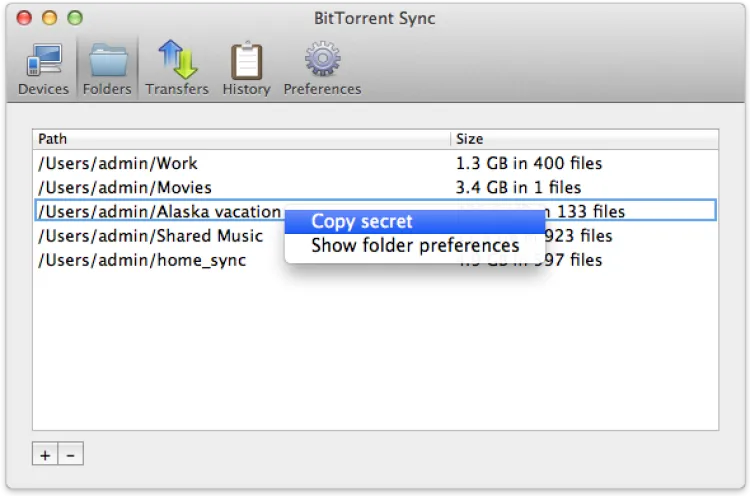Sort by the Size column header
The height and width of the screenshot is (496, 750).
click(585, 139)
